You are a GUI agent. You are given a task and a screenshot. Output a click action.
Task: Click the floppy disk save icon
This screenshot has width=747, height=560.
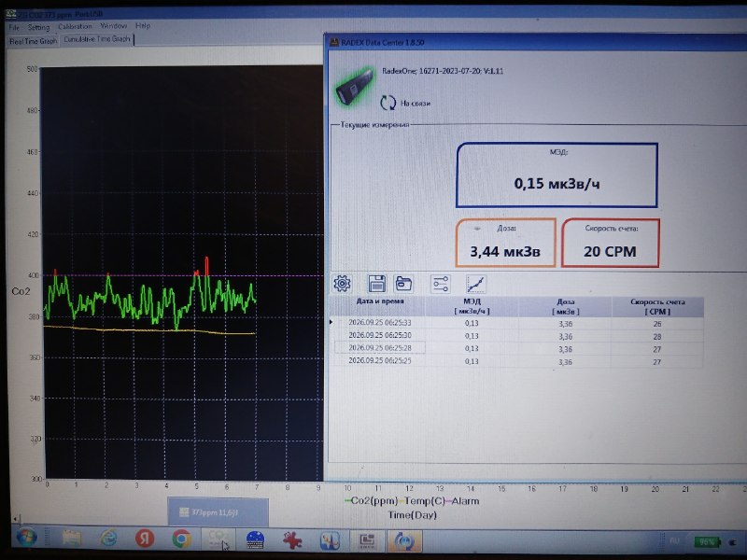377,284
